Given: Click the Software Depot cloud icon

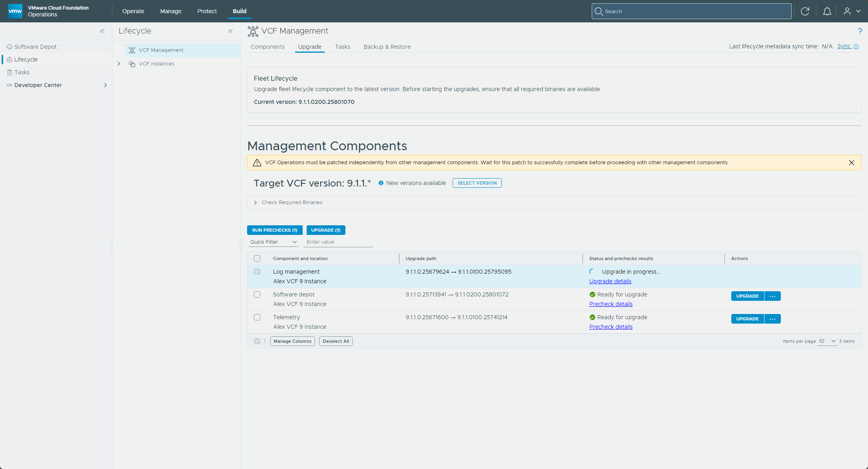Looking at the screenshot, I should coord(10,47).
